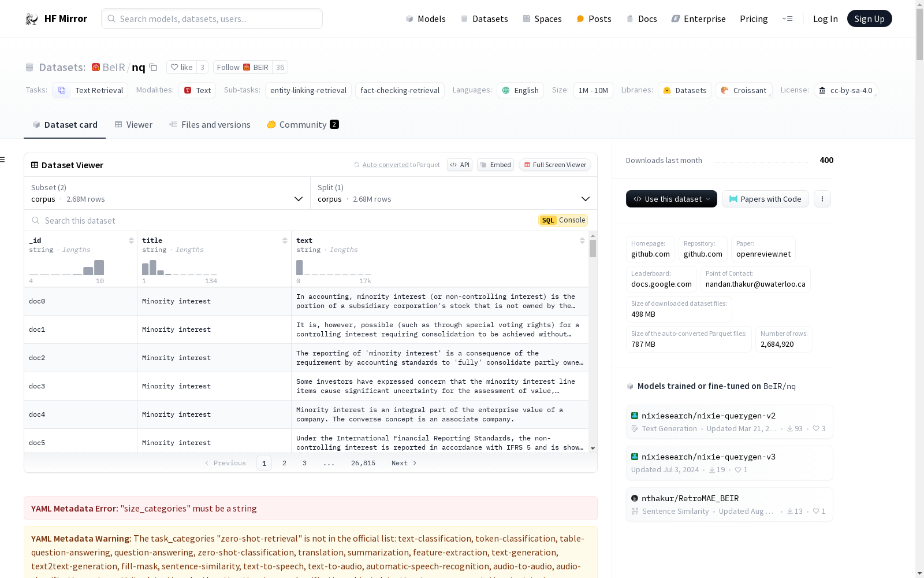The image size is (924, 578).
Task: Click the nixie-querygen-v3 model avatar
Action: tap(635, 457)
